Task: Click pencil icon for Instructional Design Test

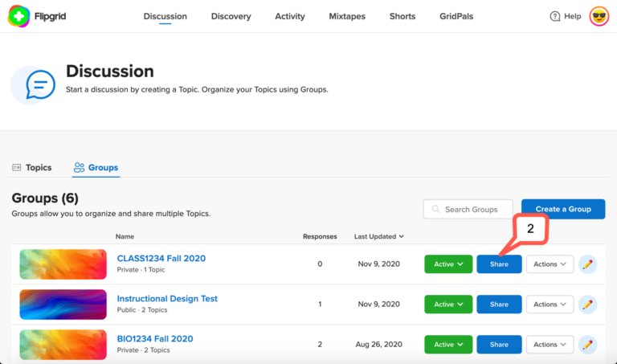Action: point(587,305)
